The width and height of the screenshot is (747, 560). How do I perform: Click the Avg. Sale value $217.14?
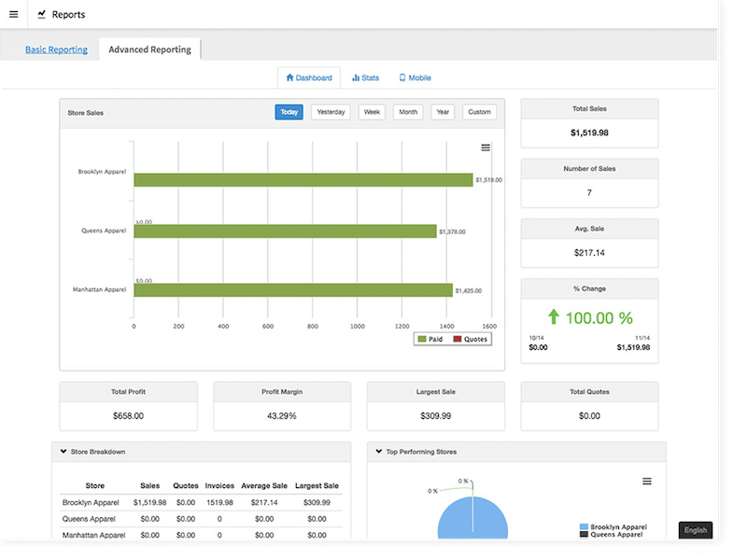(589, 253)
